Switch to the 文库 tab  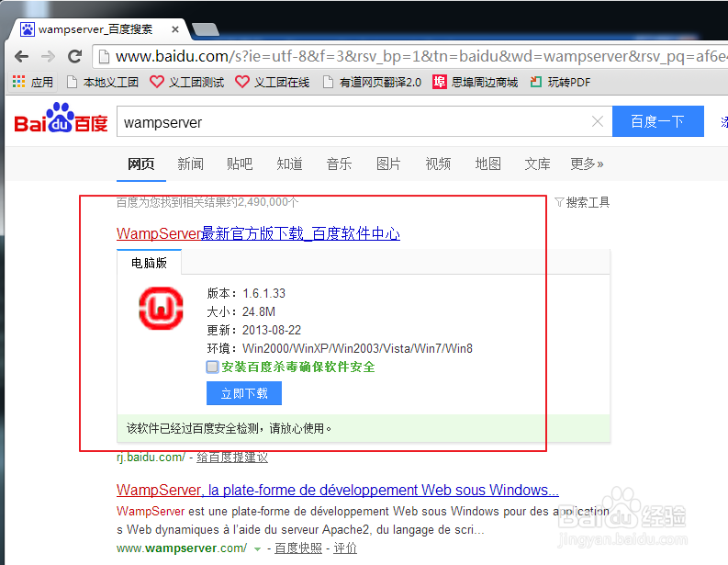[537, 164]
